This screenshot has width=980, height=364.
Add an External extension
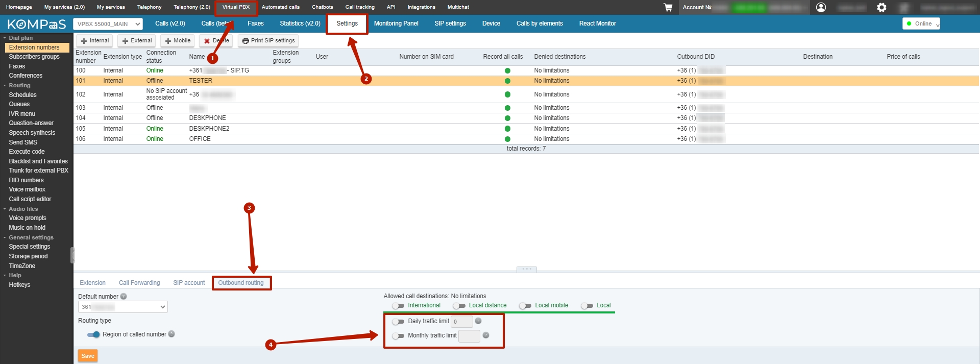(x=137, y=41)
